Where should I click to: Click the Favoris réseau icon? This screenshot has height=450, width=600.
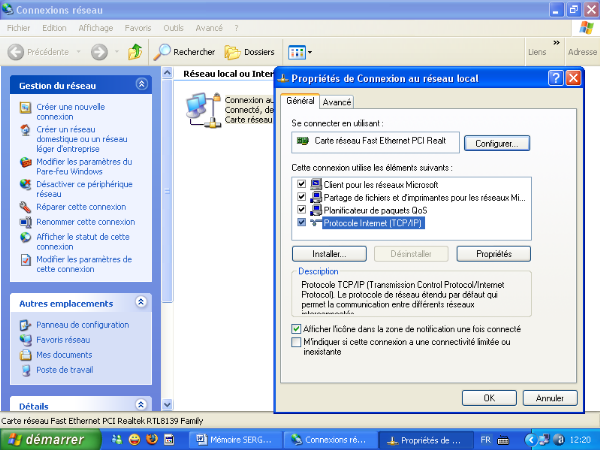click(25, 340)
